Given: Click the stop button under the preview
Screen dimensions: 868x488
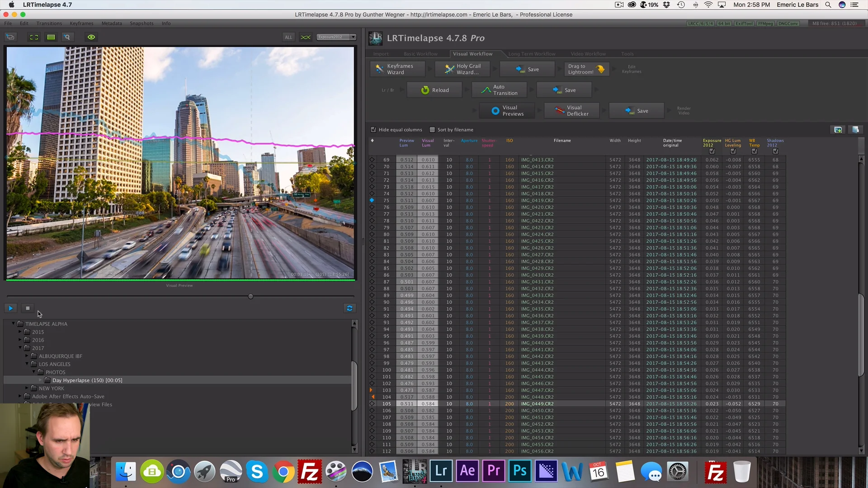Looking at the screenshot, I should click(28, 308).
